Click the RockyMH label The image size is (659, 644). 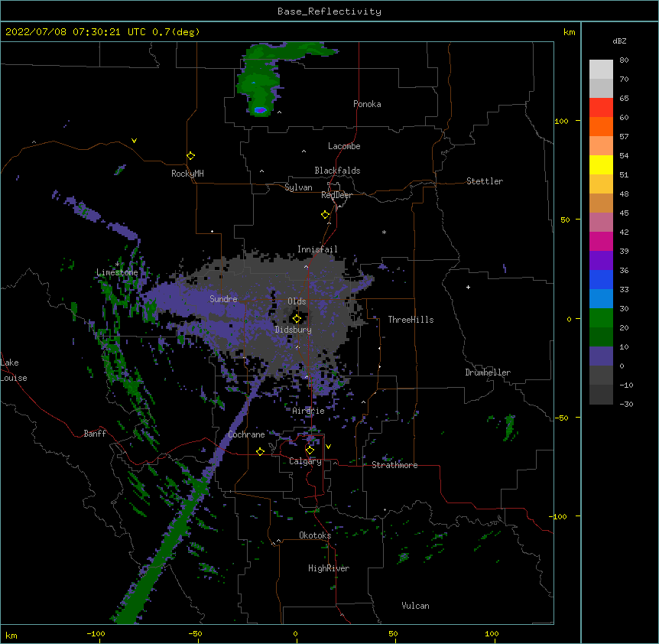pyautogui.click(x=187, y=174)
